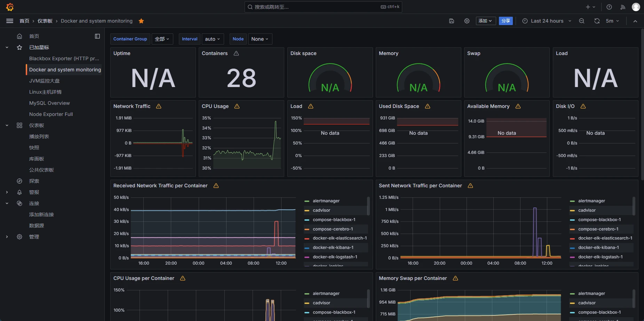This screenshot has width=644, height=321.
Task: Click warning icon on Memory Swap per Container
Action: (x=455, y=278)
